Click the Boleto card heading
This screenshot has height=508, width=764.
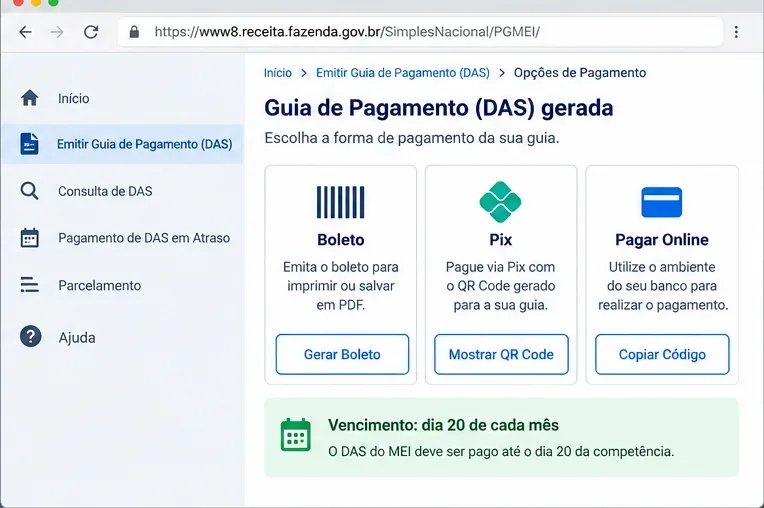(x=341, y=240)
